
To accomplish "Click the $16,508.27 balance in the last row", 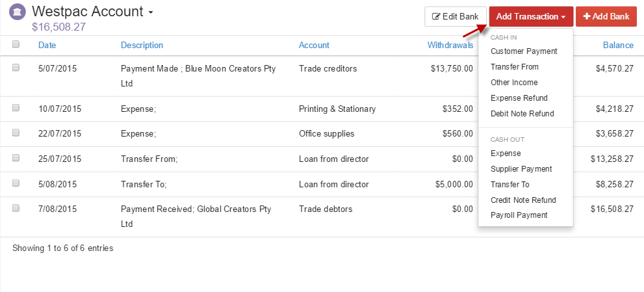I will (612, 209).
